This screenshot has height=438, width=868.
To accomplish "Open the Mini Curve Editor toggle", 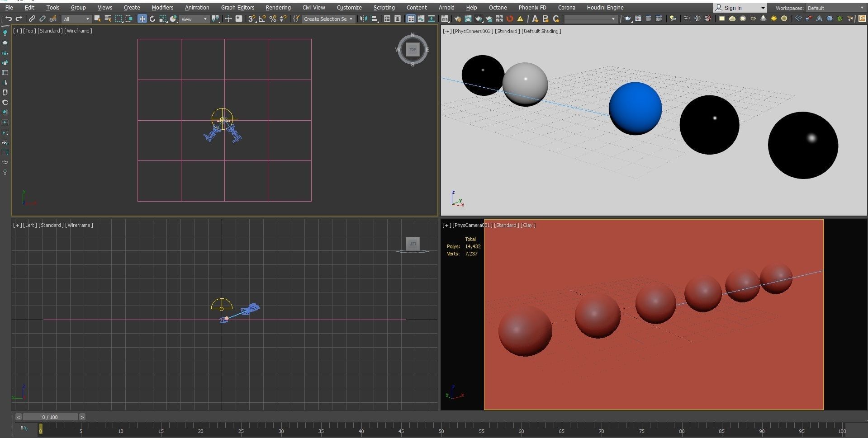I will [24, 429].
